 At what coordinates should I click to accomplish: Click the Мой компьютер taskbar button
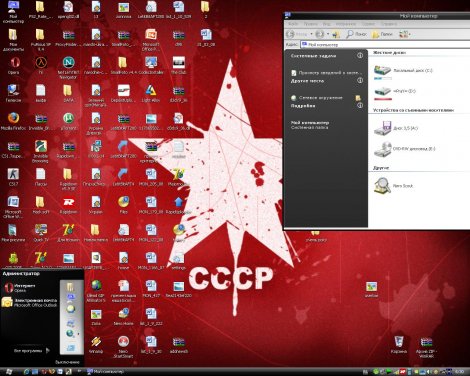(105, 371)
